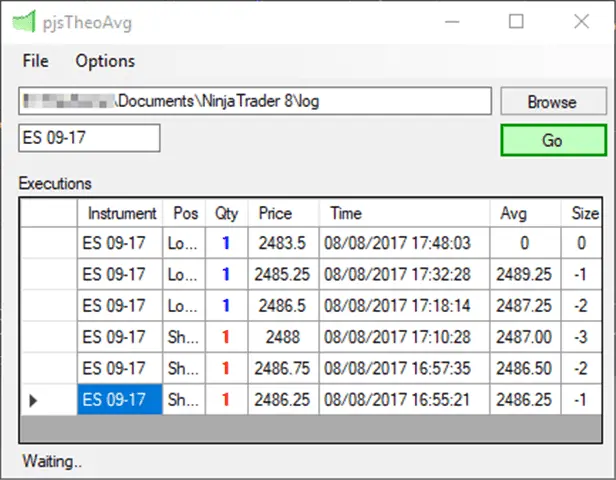Click the Size cell showing -3
Screen dimensions: 616x480
581,337
